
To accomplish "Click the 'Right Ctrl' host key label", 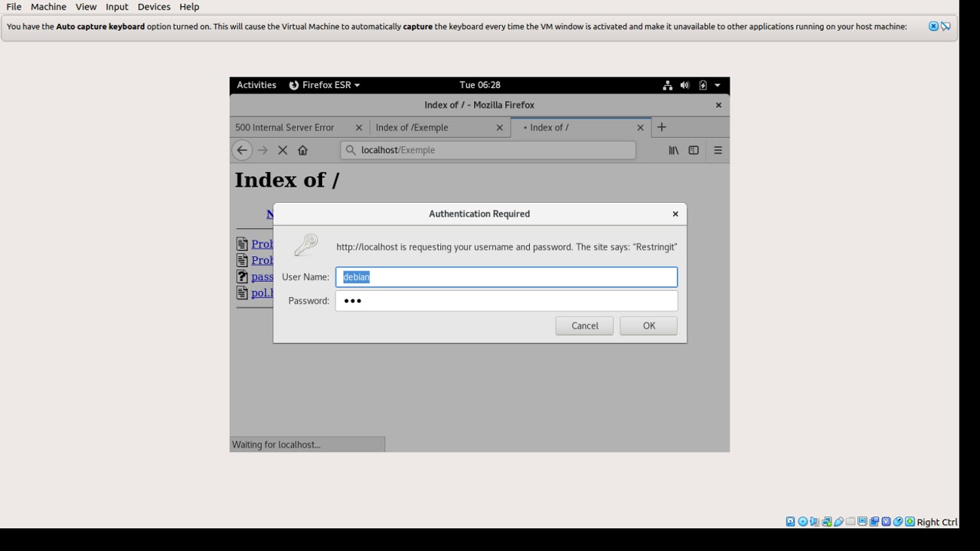I will [x=937, y=522].
